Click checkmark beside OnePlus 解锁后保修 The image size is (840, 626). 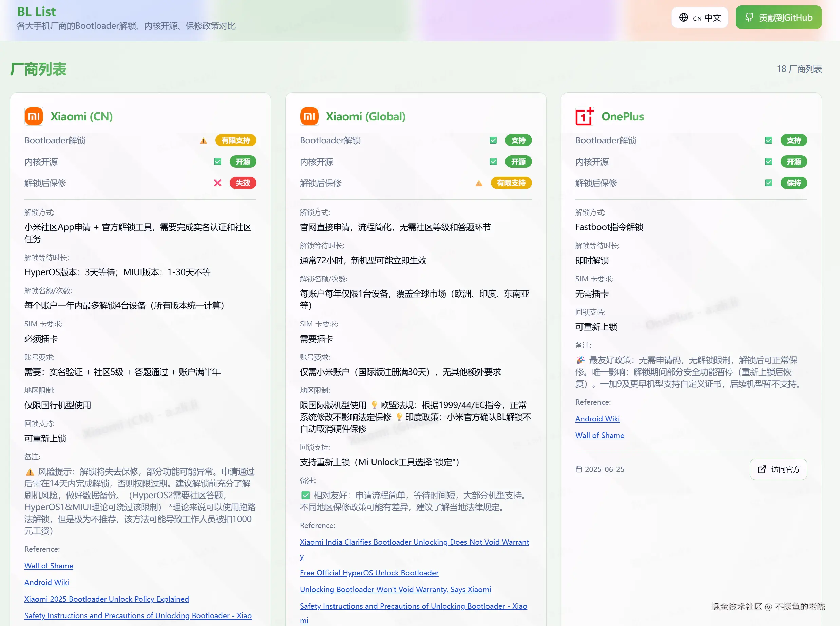click(768, 183)
